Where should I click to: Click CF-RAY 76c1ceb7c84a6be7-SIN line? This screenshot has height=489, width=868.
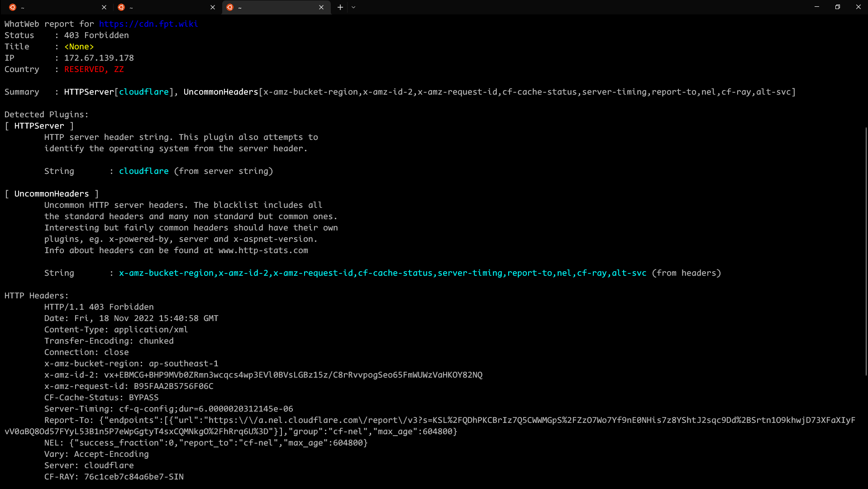[x=114, y=477]
